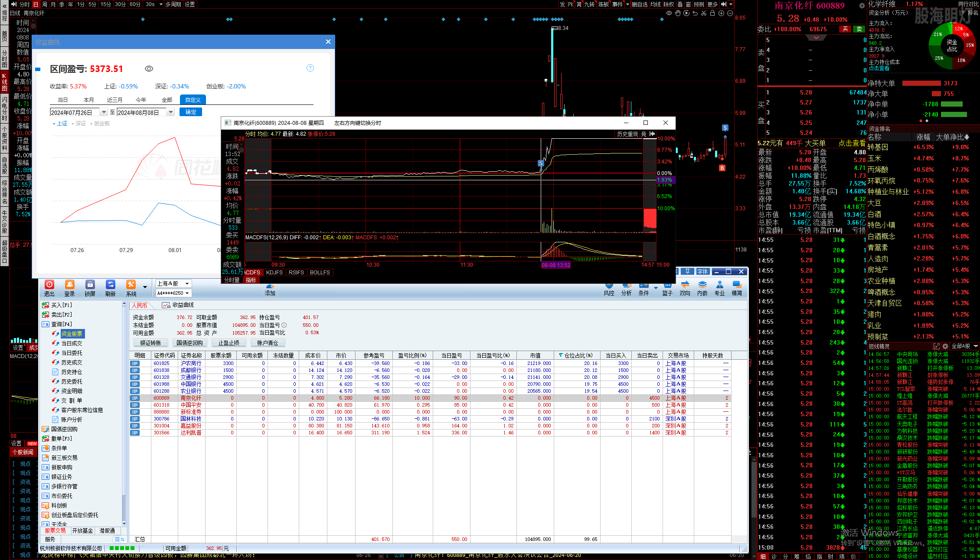The height and width of the screenshot is (560, 980).
Task: Click the scissors cut icon on chart toolbar
Action: (704, 13)
